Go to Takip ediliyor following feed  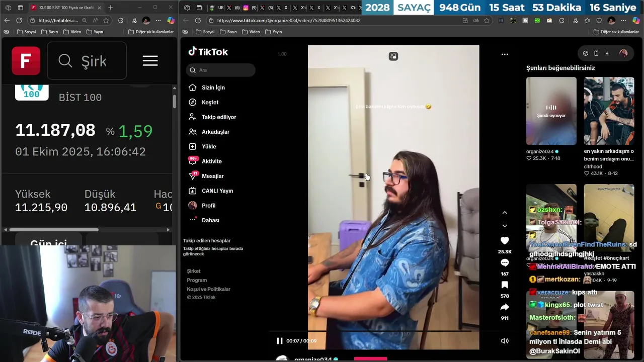212,117
